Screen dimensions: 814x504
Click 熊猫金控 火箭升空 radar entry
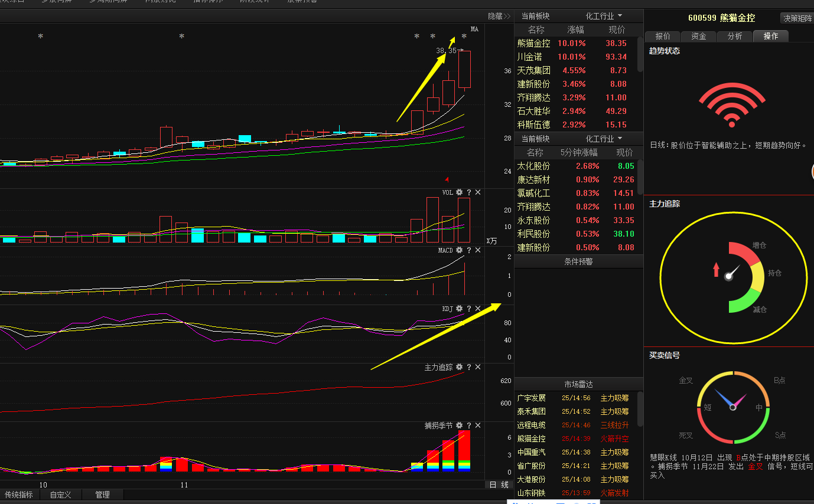576,438
